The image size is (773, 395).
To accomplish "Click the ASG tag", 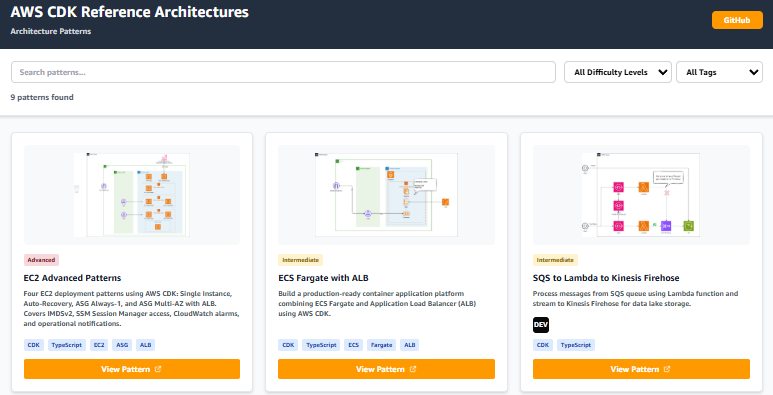I will (x=122, y=345).
